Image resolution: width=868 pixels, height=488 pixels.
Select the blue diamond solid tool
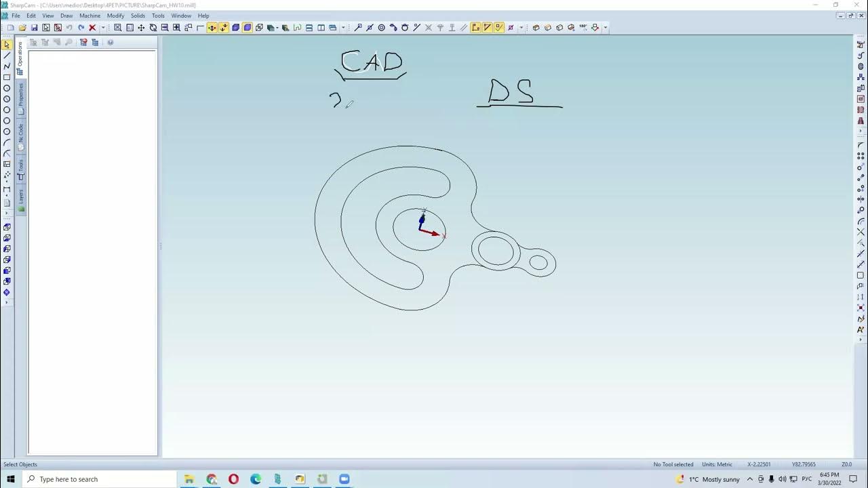click(7, 292)
